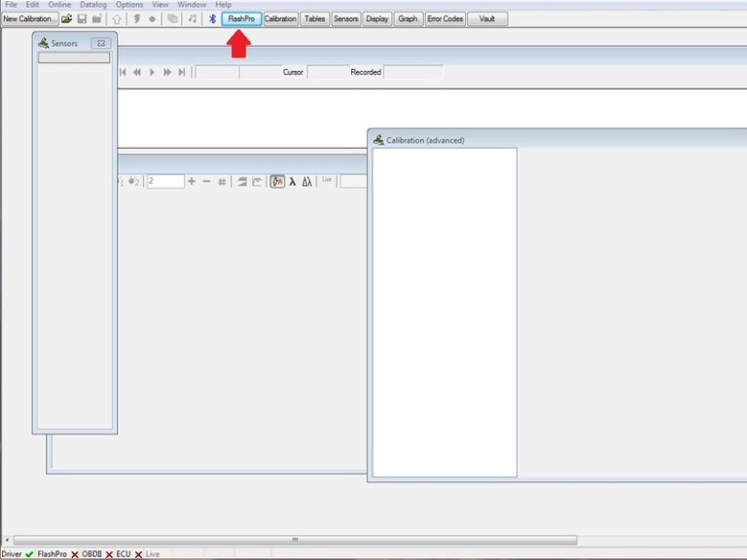Open the Online menu
The width and height of the screenshot is (747, 560).
pyautogui.click(x=59, y=4)
